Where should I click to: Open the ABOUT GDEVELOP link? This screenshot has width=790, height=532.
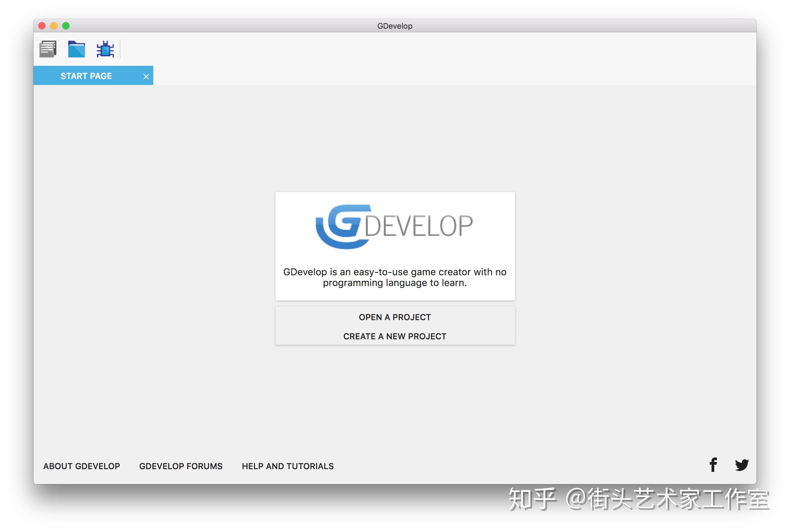coord(81,466)
